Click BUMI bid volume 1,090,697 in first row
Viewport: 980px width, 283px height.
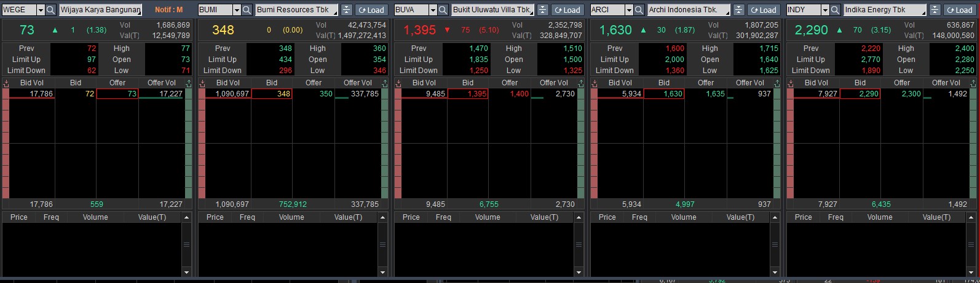(232, 94)
